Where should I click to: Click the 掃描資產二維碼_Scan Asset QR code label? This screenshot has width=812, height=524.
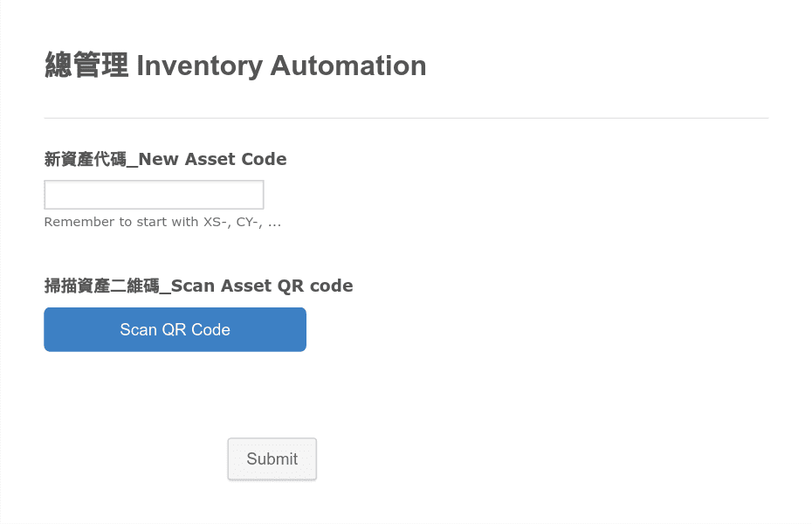click(198, 286)
